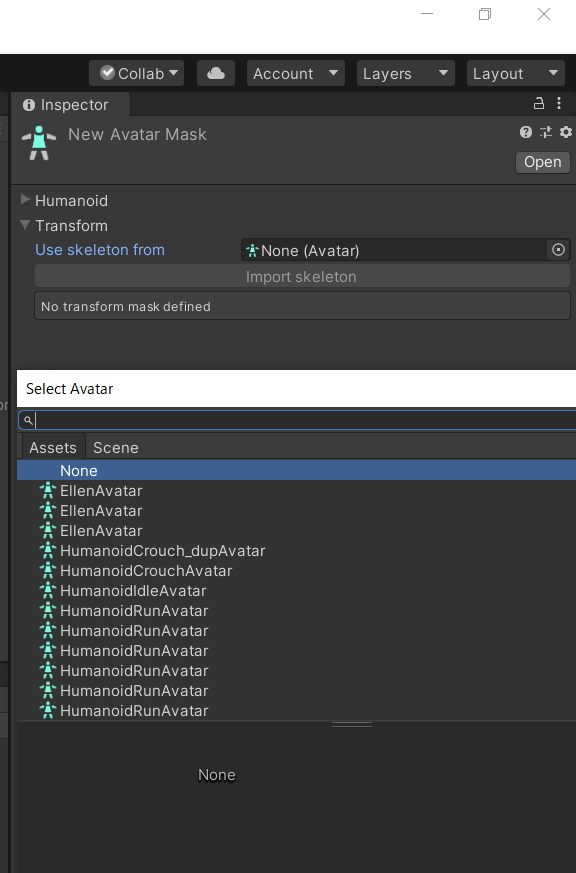Open the help reference icon for Avatar Mask

[x=525, y=132]
